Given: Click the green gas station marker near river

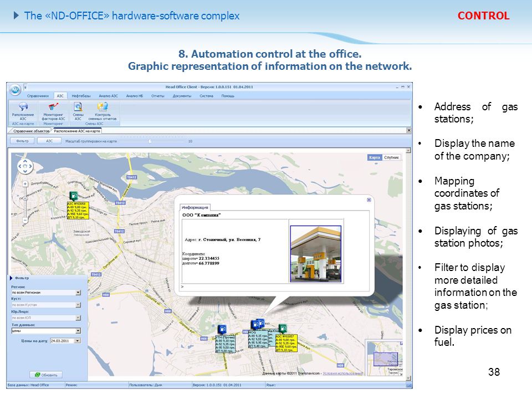Looking at the screenshot, I should point(73,196).
